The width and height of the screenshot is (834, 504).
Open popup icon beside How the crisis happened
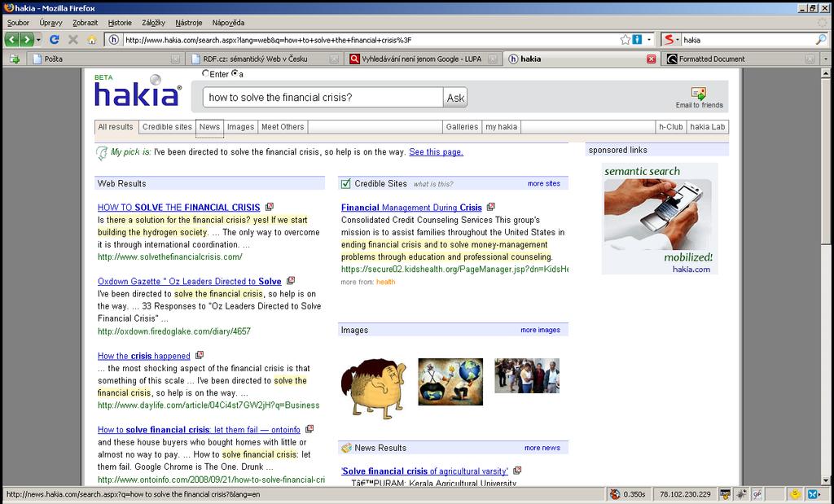(200, 355)
